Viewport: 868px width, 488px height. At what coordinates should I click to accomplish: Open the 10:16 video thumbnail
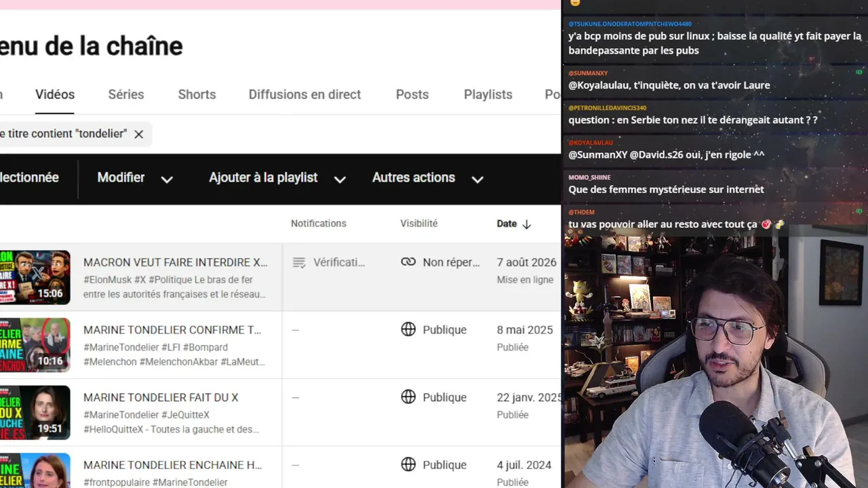35,345
